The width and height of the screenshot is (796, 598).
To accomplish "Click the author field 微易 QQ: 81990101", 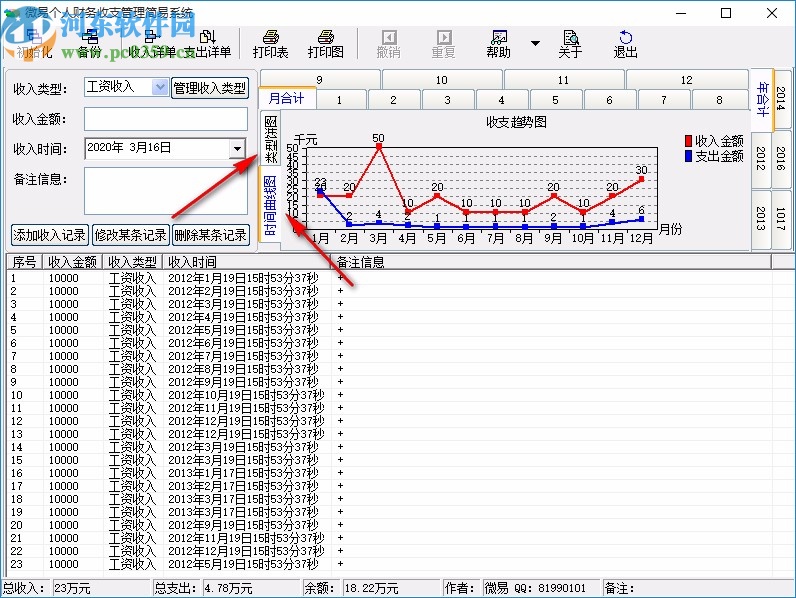I will [540, 588].
